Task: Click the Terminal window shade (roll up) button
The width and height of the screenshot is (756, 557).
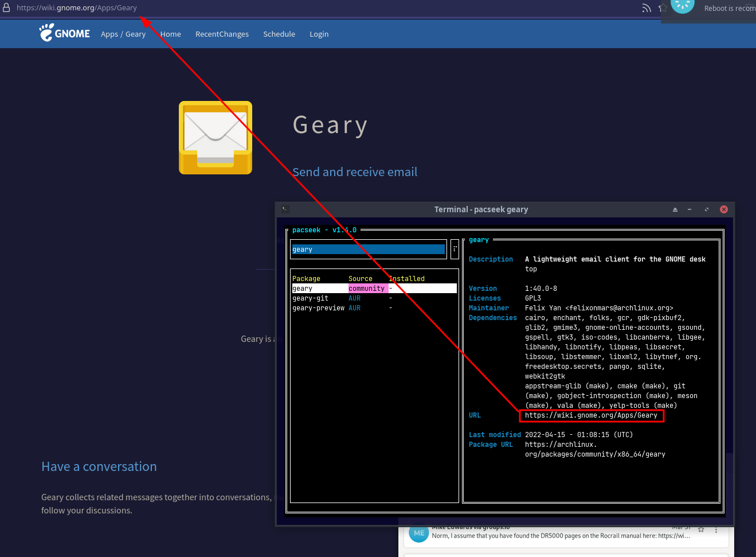Action: 675,209
